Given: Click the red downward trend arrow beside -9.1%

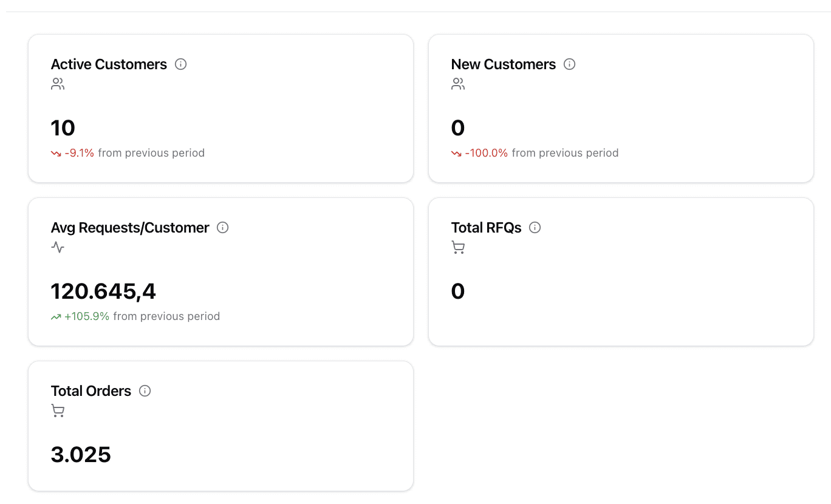Looking at the screenshot, I should (56, 154).
